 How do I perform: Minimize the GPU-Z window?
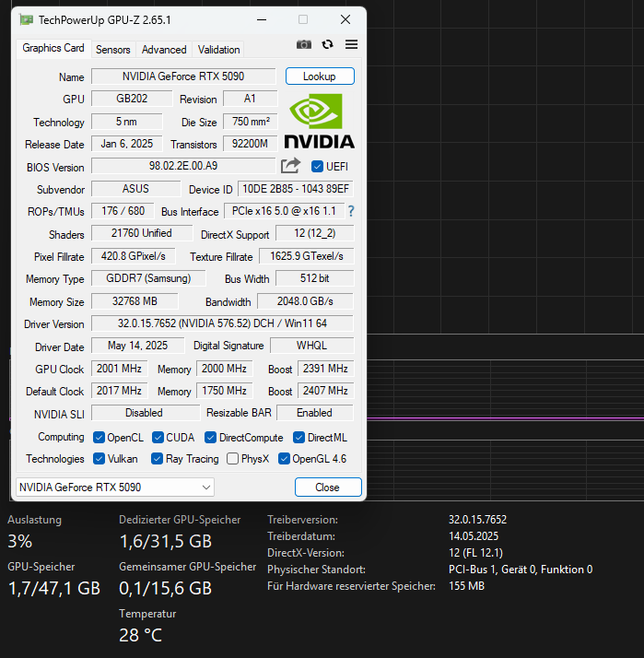(x=262, y=19)
